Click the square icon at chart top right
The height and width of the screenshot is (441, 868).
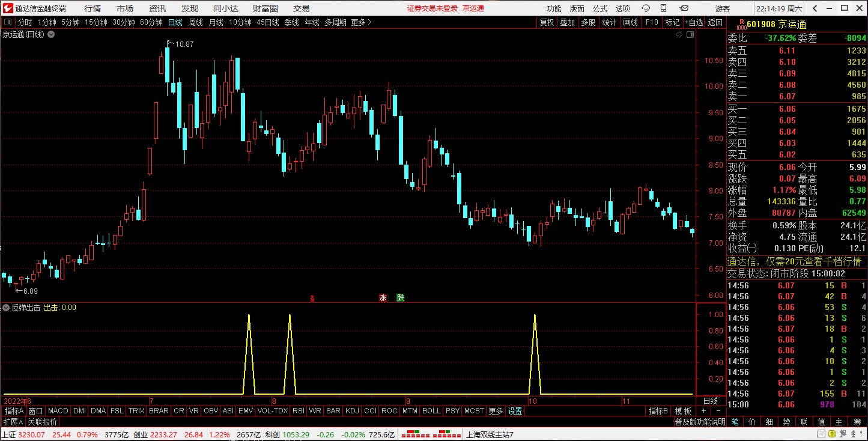(x=690, y=34)
